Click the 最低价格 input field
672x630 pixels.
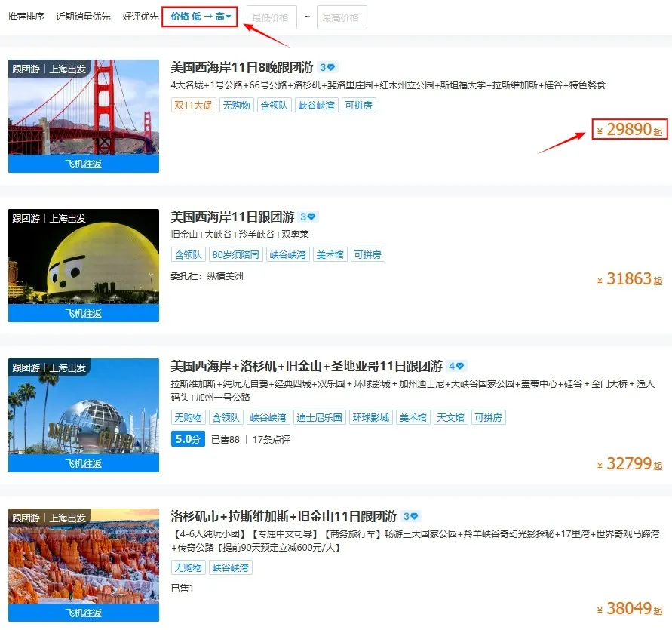pyautogui.click(x=272, y=17)
